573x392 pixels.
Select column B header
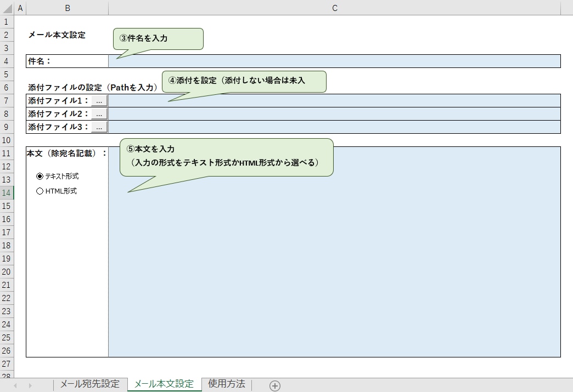[x=68, y=8]
